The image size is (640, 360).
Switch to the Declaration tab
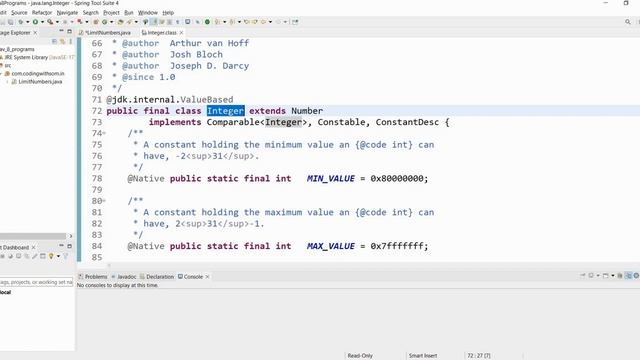tap(157, 277)
